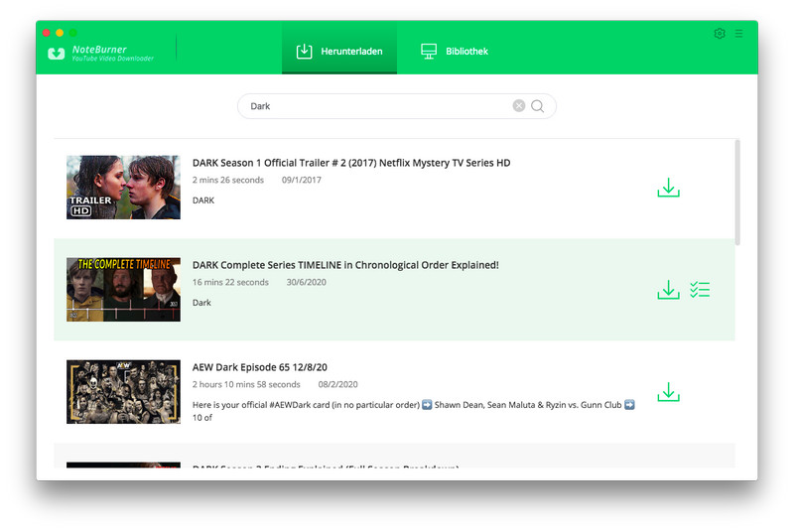Click the red close window button

46,33
